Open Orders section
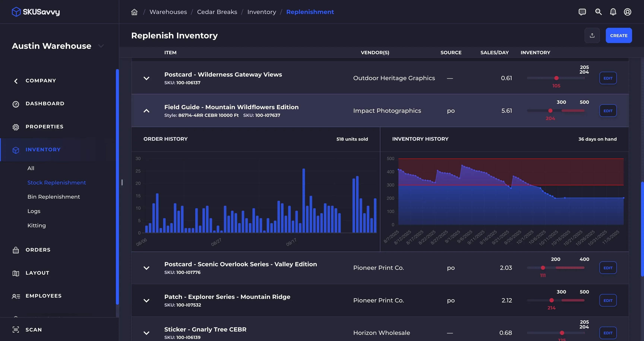The width and height of the screenshot is (644, 341). tap(38, 250)
